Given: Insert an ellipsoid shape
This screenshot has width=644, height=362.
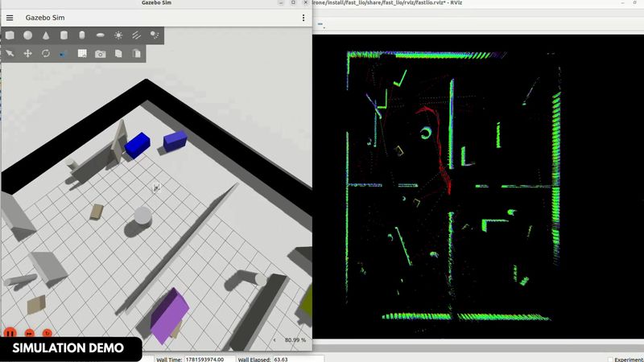Looking at the screenshot, I should (100, 35).
